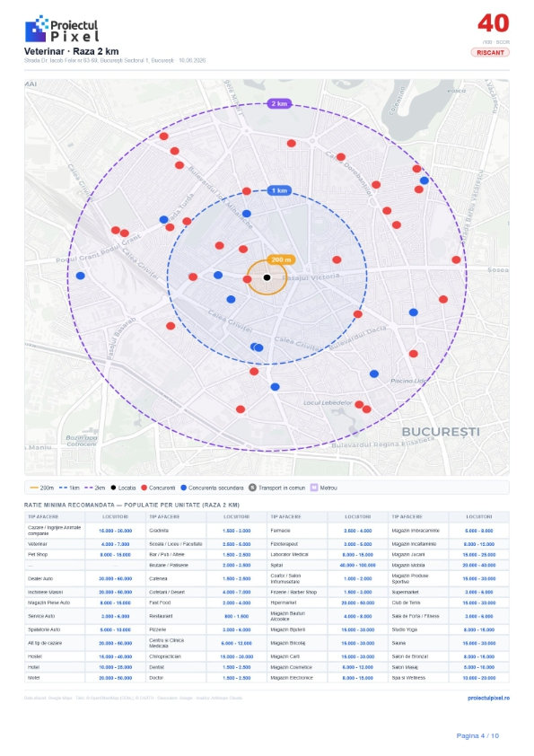This screenshot has height=756, width=534.
Task: Click the Locatia legend entry
Action: 123,488
